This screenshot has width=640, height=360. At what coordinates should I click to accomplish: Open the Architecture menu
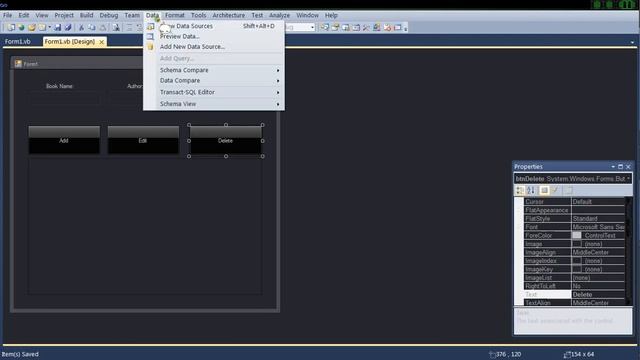229,15
